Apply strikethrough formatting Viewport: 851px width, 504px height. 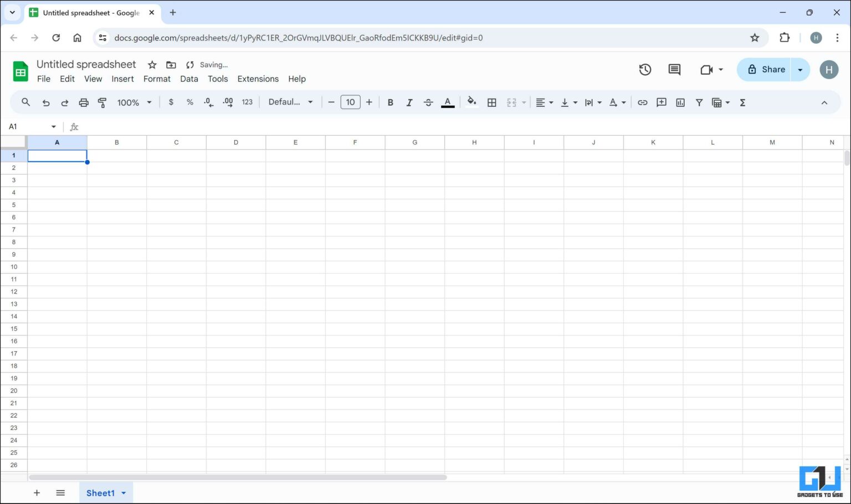428,102
